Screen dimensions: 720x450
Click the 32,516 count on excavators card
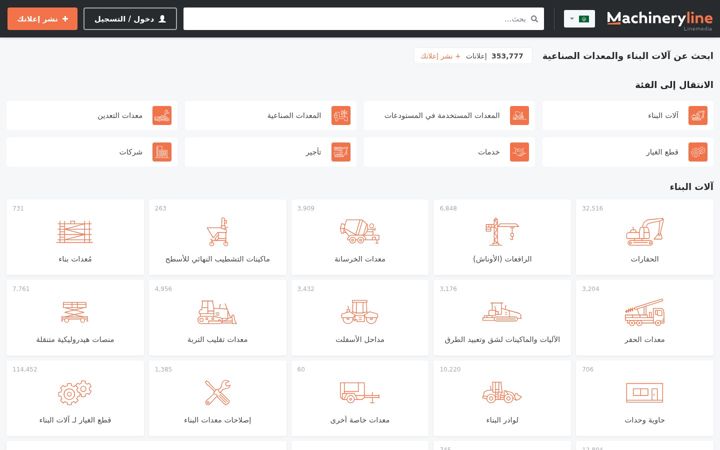pos(592,208)
